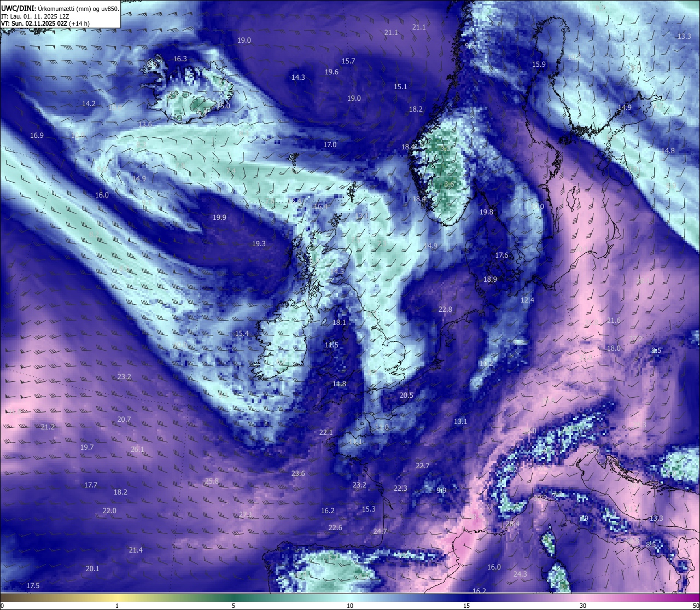This screenshot has height=610, width=700.
Task: Click the 15.3 map value
Action: click(x=369, y=509)
